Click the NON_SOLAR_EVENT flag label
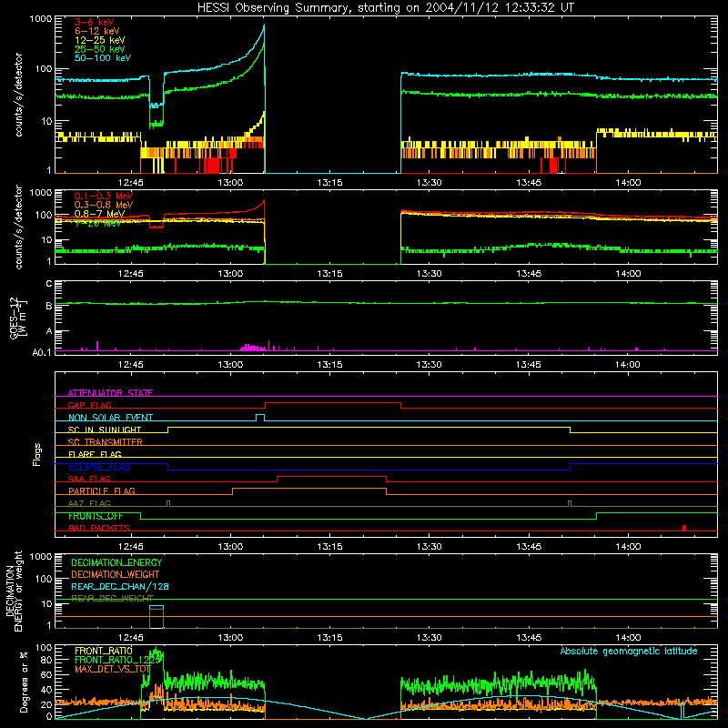 click(x=110, y=418)
